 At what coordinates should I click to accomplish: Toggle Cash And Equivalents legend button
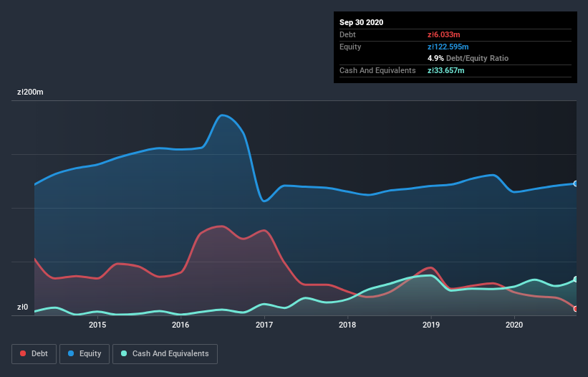(x=165, y=354)
